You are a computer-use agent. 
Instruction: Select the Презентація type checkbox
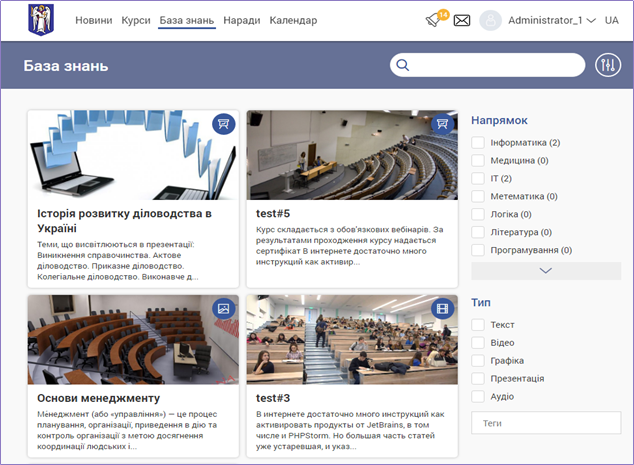click(x=478, y=379)
